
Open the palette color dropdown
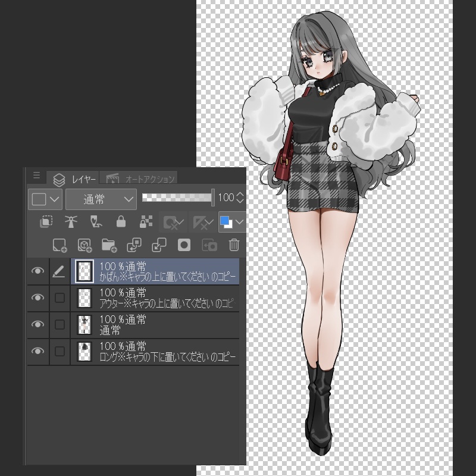[45, 199]
